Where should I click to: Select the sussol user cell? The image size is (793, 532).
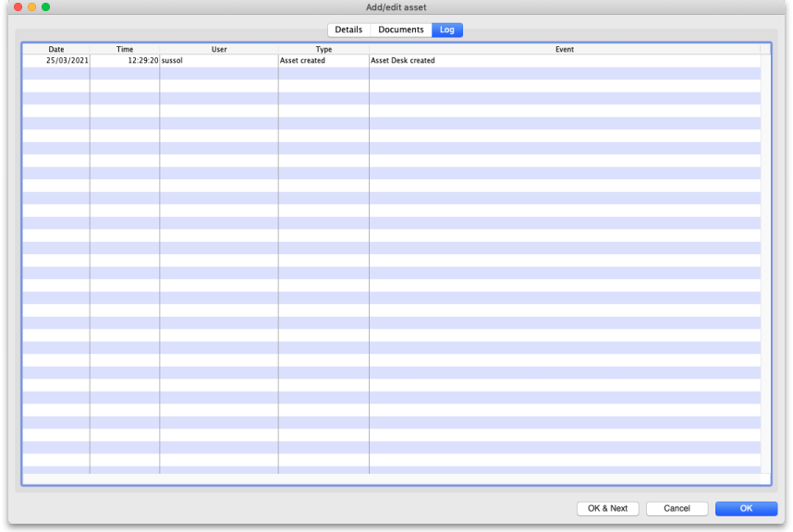pyautogui.click(x=172, y=61)
